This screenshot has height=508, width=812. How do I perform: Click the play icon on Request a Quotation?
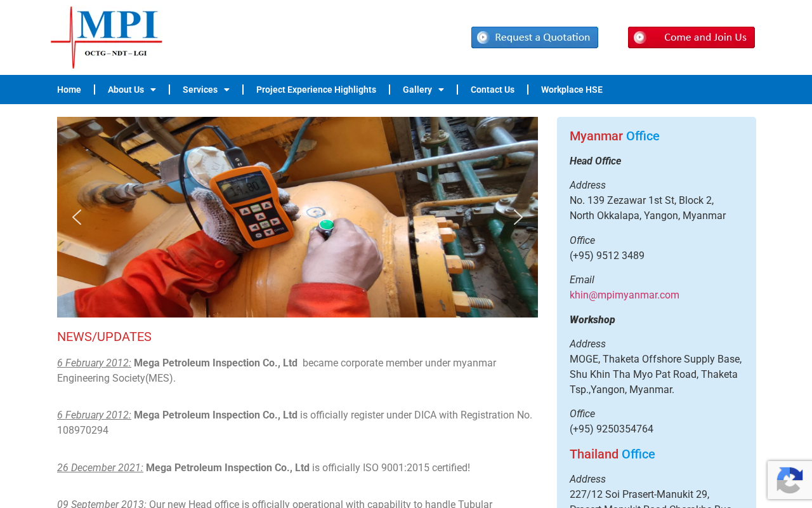point(483,37)
